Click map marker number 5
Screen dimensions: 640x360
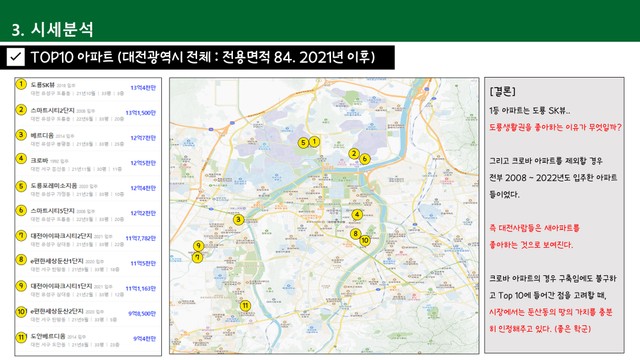[x=303, y=142]
